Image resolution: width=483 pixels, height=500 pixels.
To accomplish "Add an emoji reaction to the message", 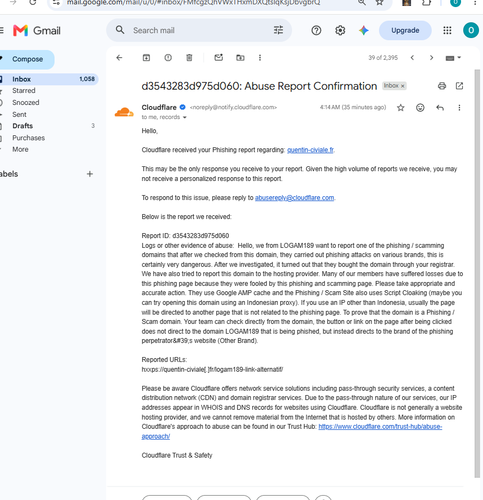I will [420, 107].
